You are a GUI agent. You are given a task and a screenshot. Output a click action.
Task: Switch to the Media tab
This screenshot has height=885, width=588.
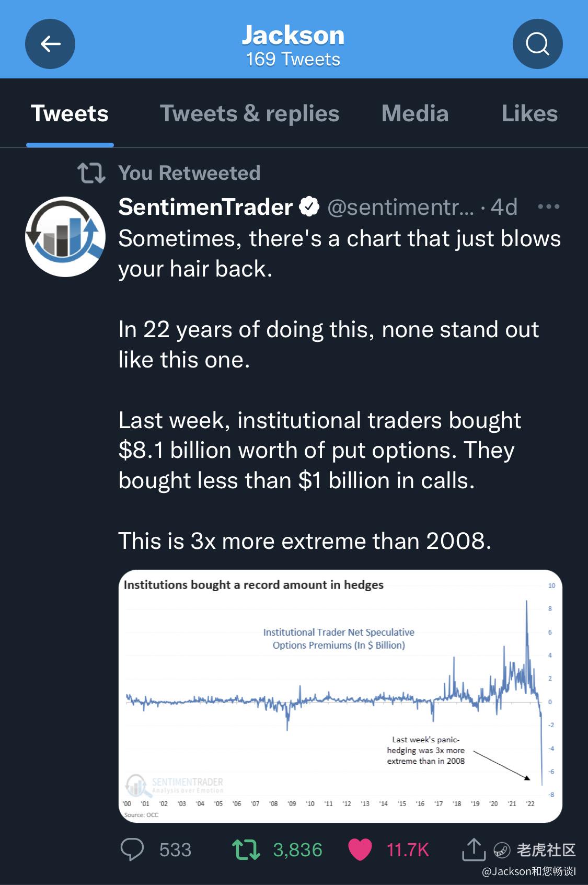pyautogui.click(x=415, y=113)
